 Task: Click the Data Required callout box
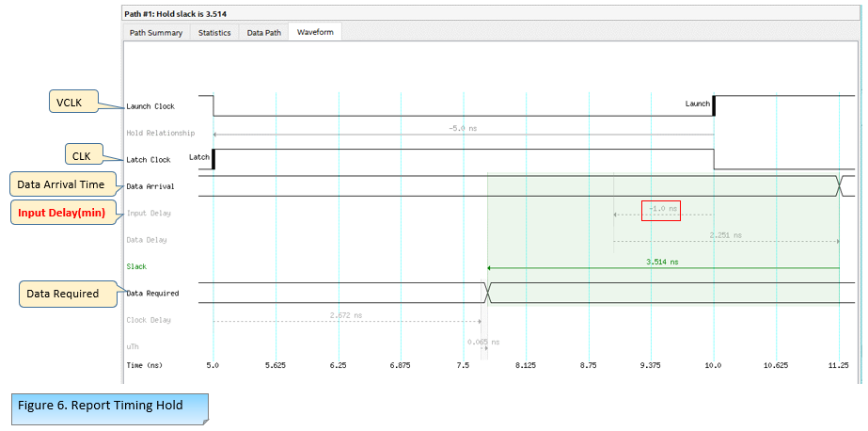(62, 294)
